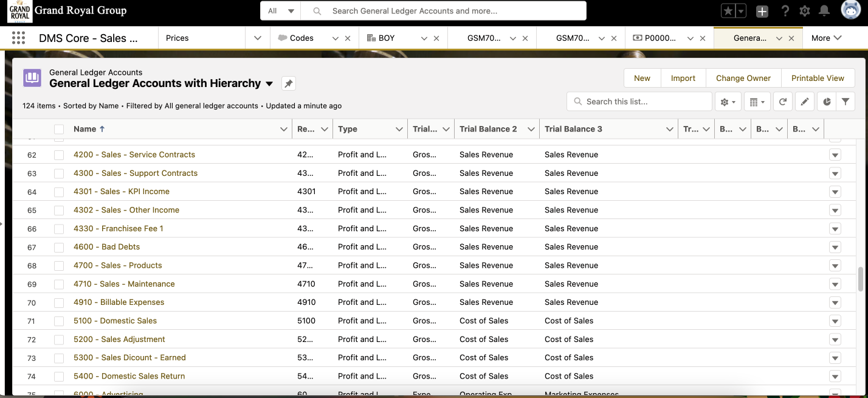
Task: Click the New button
Action: pos(642,78)
